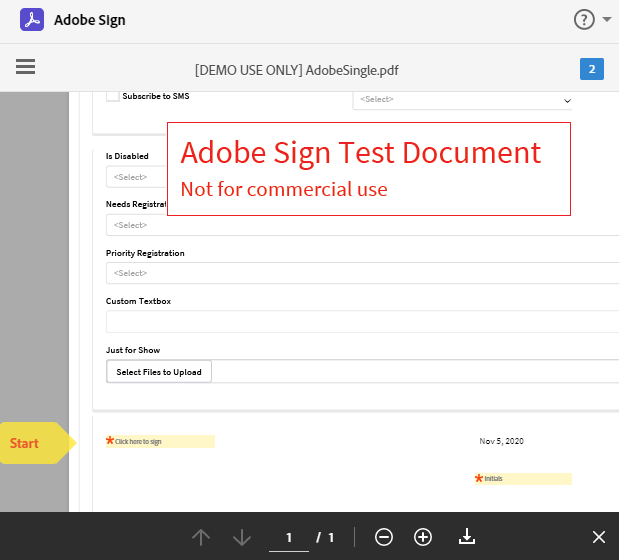Click the AdobeSingle.pdf document title
Viewport: 619px width, 560px height.
[x=297, y=70]
